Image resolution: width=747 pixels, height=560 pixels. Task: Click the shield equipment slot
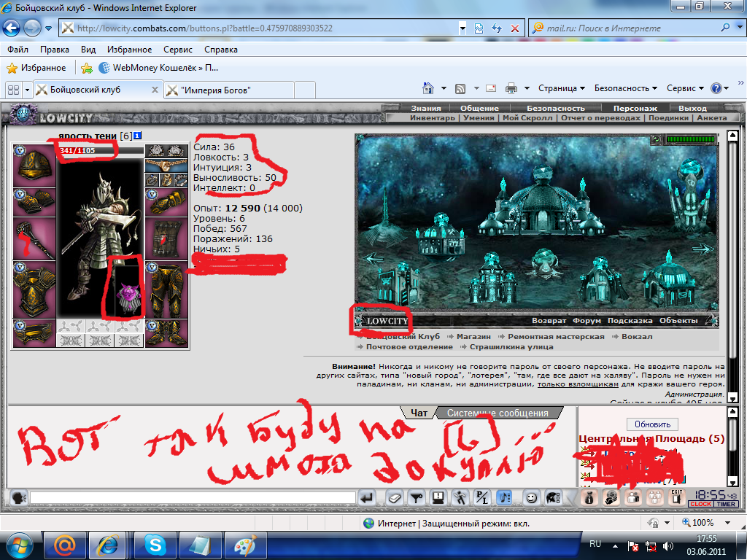click(x=166, y=238)
